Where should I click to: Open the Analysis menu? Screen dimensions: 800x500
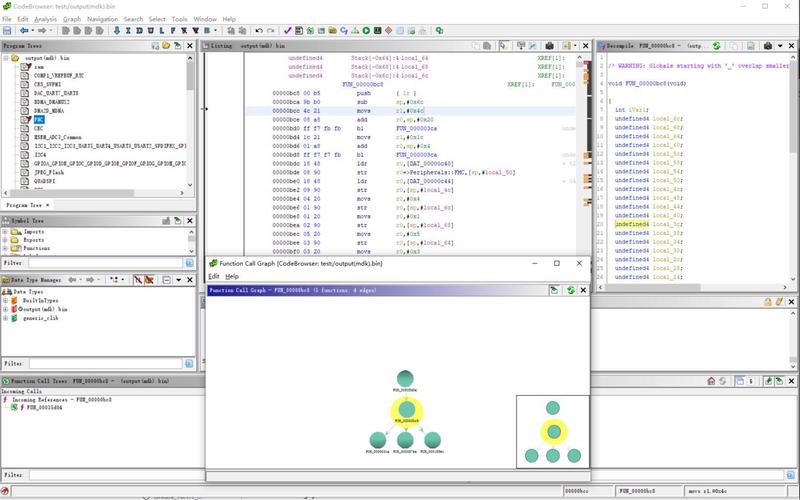(x=45, y=19)
